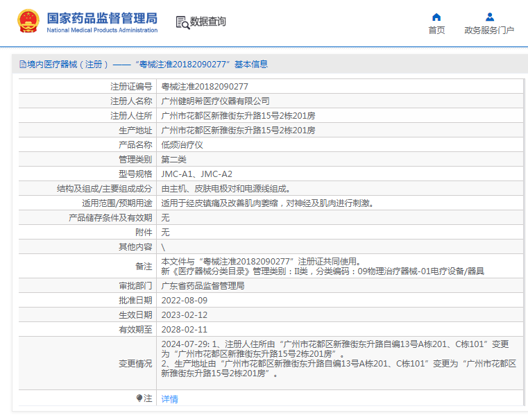Click the national emblem logo
Screen dimensions: 528x420
pos(28,21)
